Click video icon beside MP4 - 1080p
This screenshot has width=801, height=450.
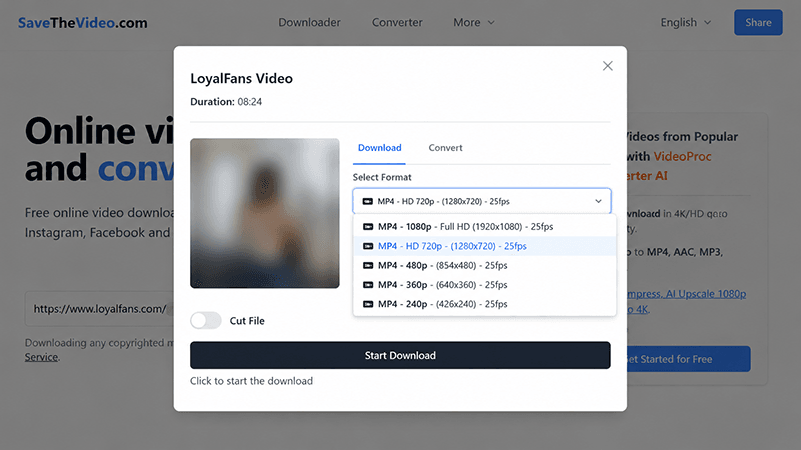[368, 226]
